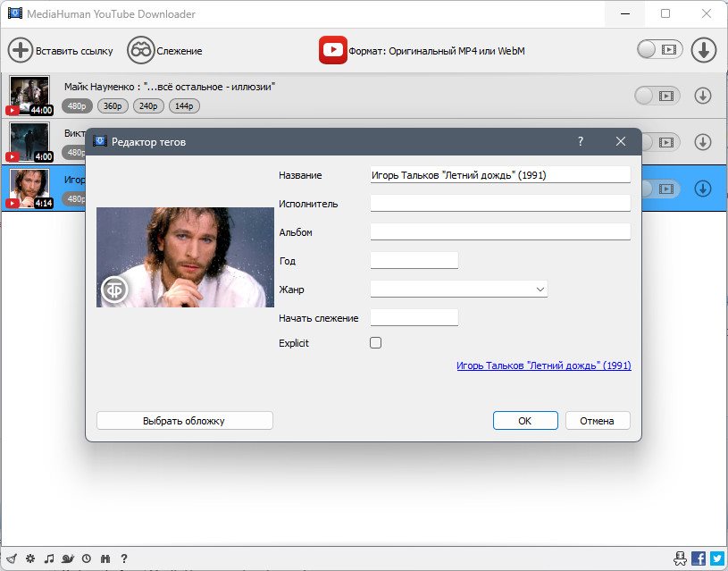The height and width of the screenshot is (571, 728).
Task: Click the Исполнитель input field
Action: (x=500, y=203)
